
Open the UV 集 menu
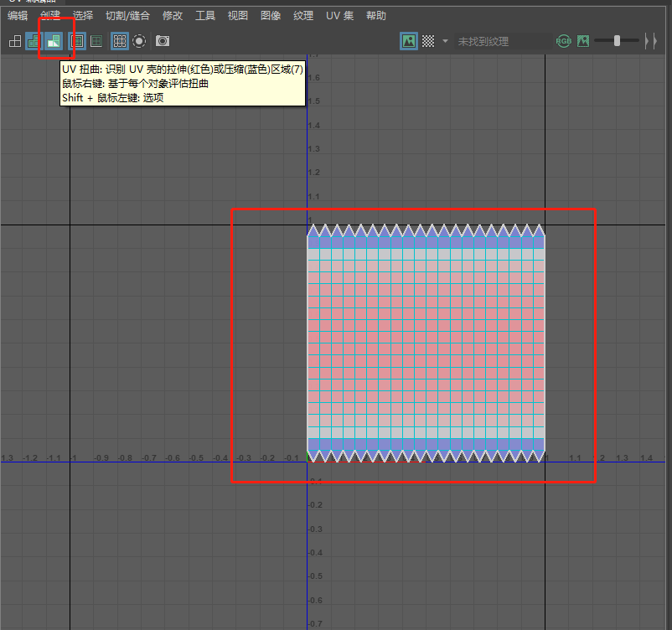pyautogui.click(x=340, y=16)
